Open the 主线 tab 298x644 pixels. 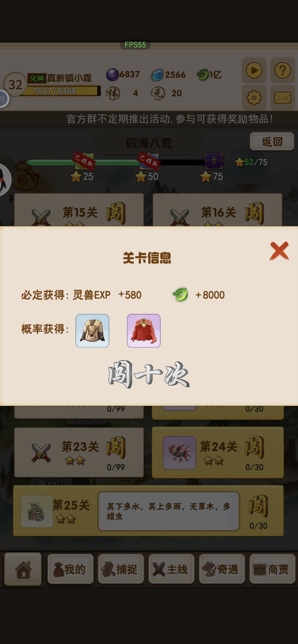tap(171, 569)
